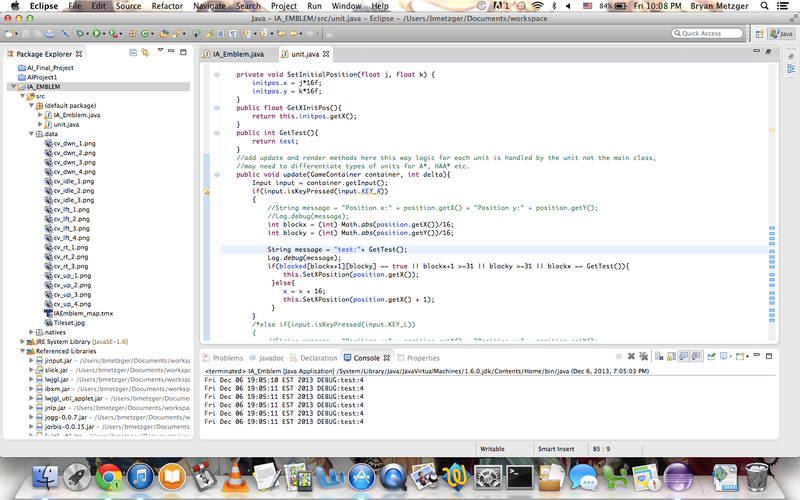
Task: Click the Debug bug icon in toolbar
Action: pos(80,34)
